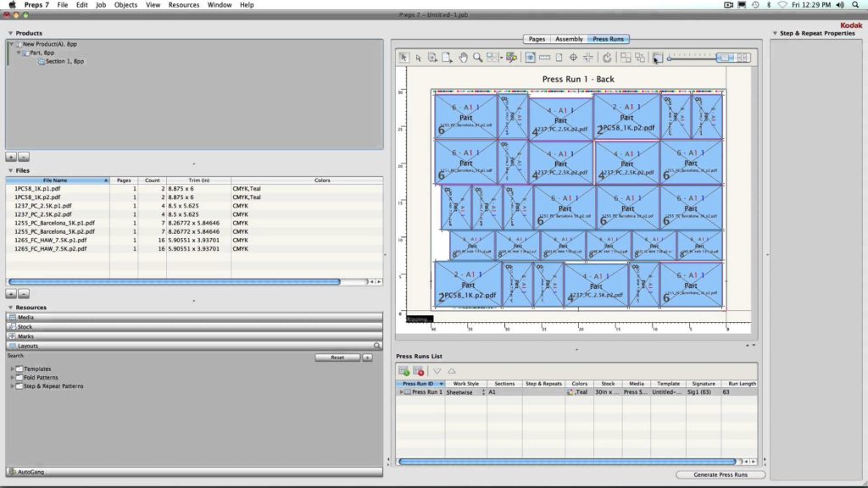Click the Generate Press Runs button
Viewport: 868px width, 488px height.
click(x=721, y=474)
